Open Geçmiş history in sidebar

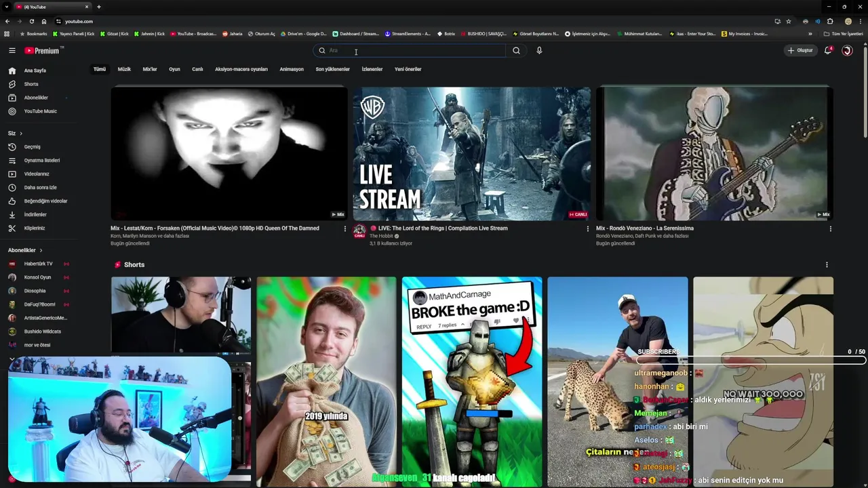(32, 147)
